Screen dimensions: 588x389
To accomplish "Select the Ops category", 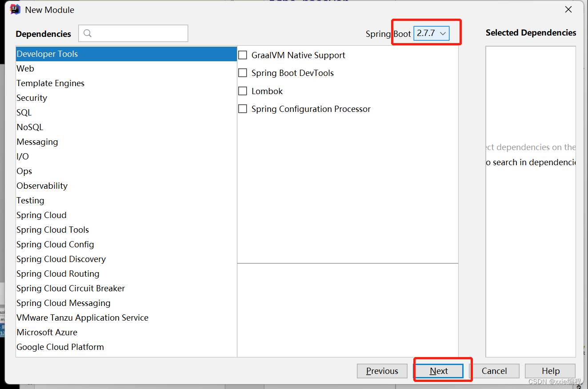I will (x=126, y=171).
